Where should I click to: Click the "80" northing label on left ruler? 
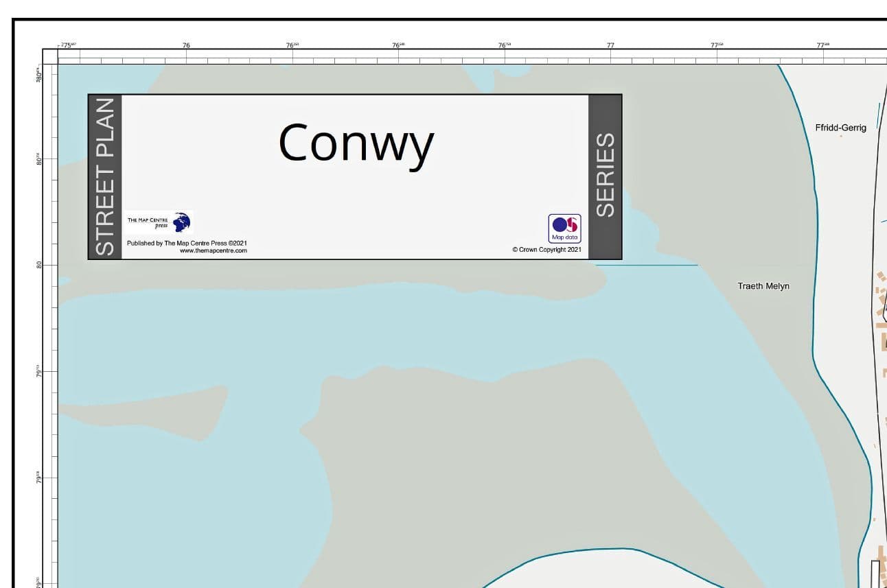point(39,265)
